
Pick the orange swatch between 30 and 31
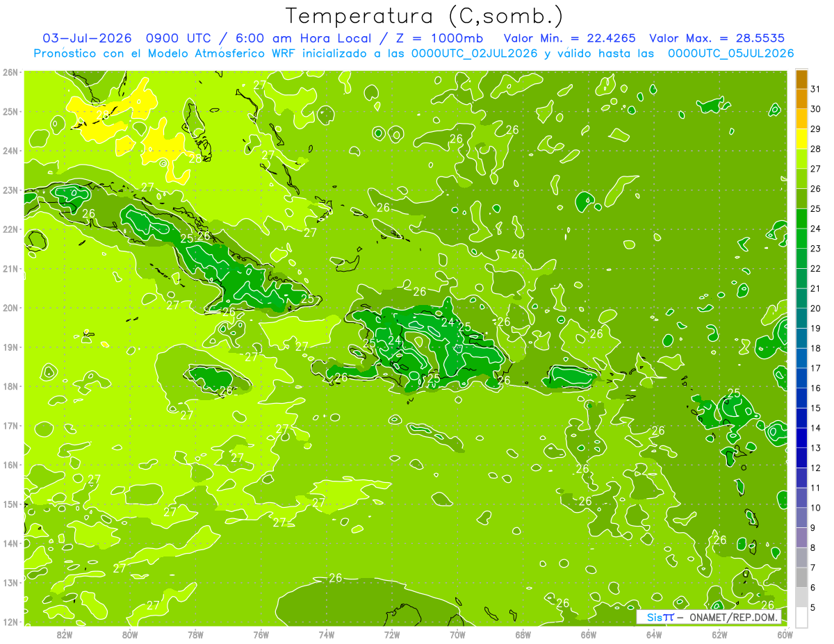tap(801, 99)
